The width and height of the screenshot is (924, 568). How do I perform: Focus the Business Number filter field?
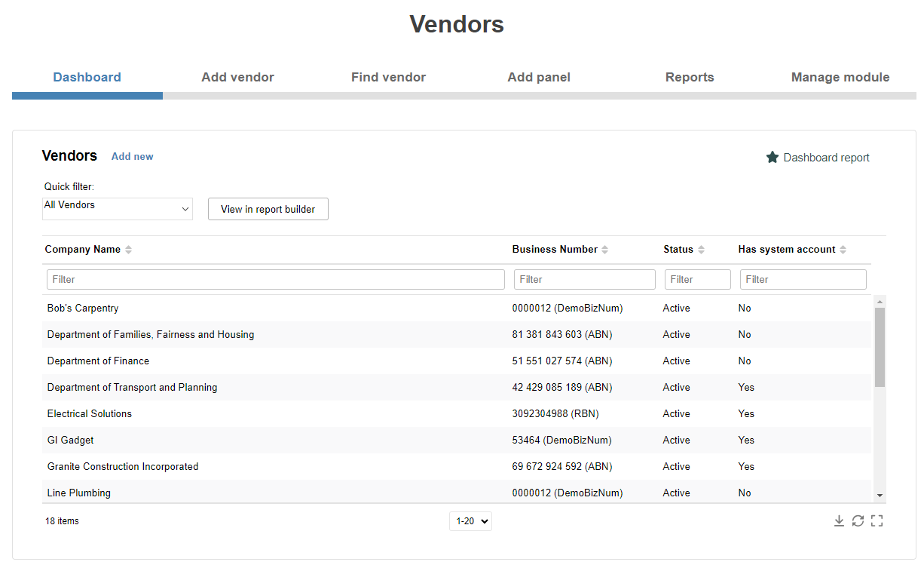pos(585,279)
